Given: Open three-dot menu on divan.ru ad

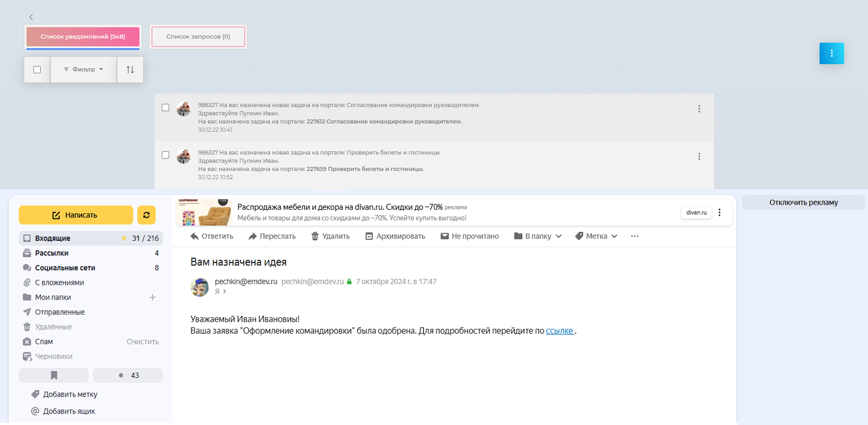Looking at the screenshot, I should tap(719, 212).
